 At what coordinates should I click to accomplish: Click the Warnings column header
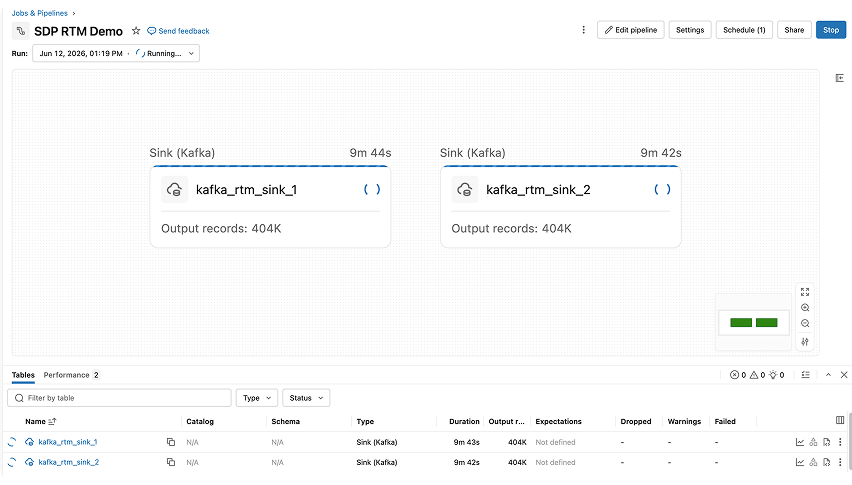pyautogui.click(x=684, y=421)
